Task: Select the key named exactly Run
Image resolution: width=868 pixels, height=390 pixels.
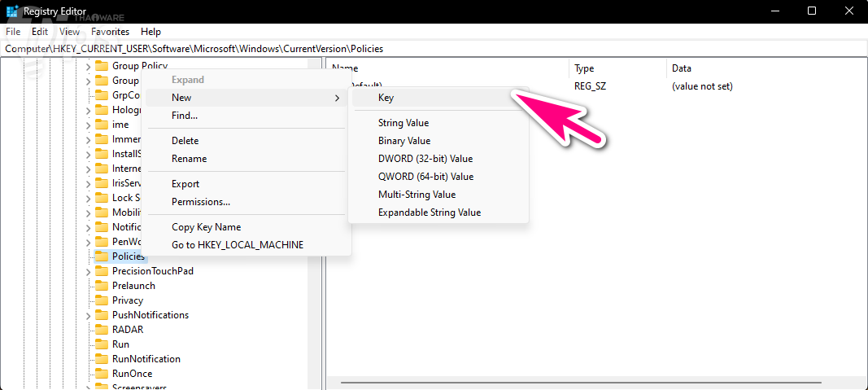Action: (120, 344)
